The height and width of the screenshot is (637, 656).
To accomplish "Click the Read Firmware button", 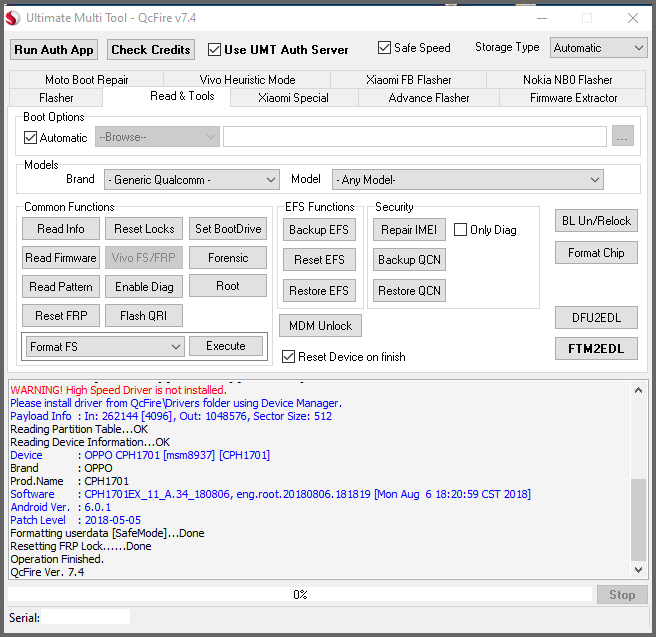I will (x=61, y=258).
